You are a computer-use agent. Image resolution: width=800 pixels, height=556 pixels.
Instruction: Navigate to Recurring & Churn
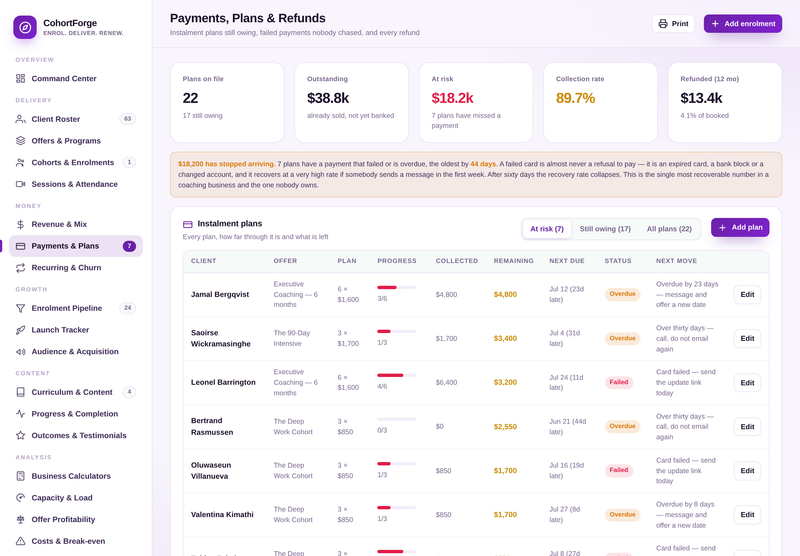click(x=76, y=268)
